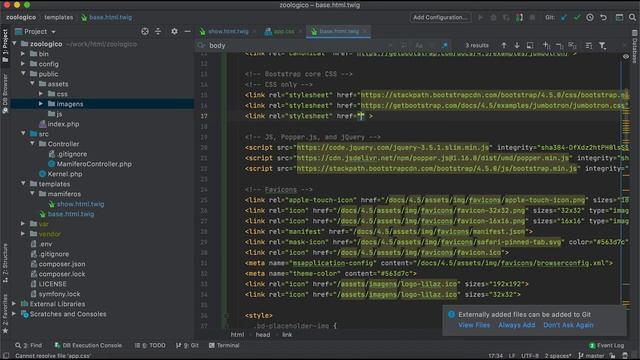Select composer.json in project tree
This screenshot has width=640, height=360.
pyautogui.click(x=62, y=264)
